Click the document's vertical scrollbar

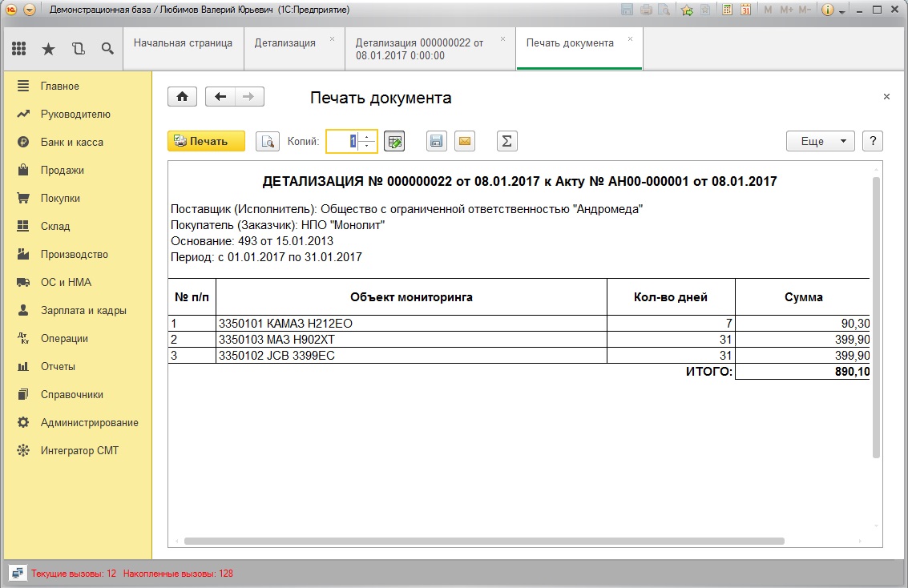pos(876,318)
